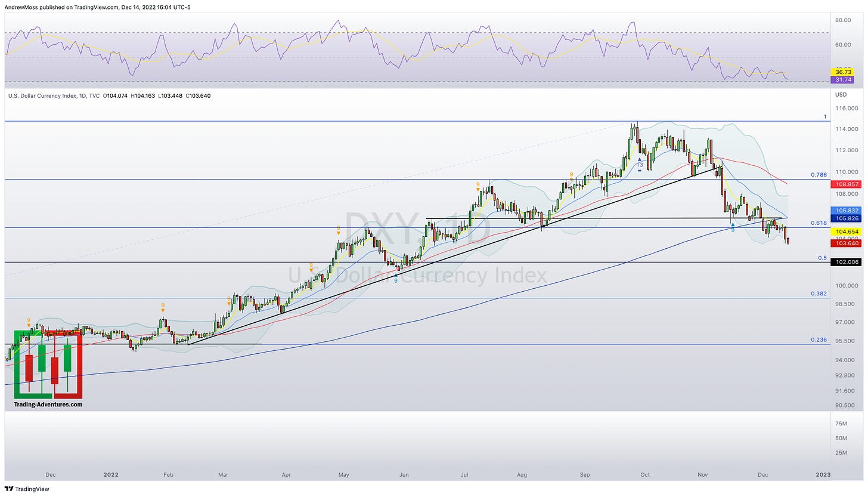Screen dimensions: 868x497
Task: Click the 2023 label on time axis
Action: point(823,475)
